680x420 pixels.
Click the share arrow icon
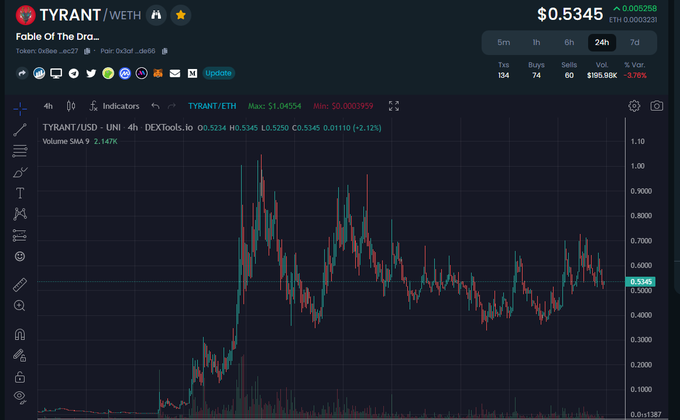click(x=22, y=73)
